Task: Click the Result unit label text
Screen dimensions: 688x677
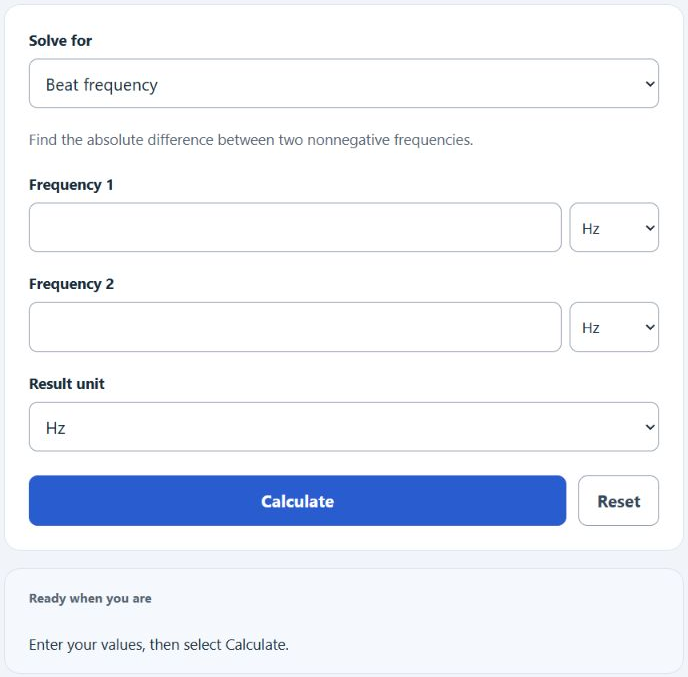Action: point(67,384)
